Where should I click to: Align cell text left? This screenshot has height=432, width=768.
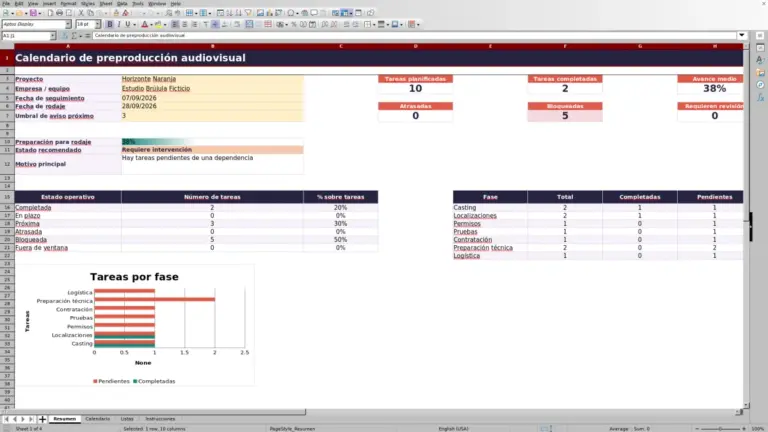[175, 24]
